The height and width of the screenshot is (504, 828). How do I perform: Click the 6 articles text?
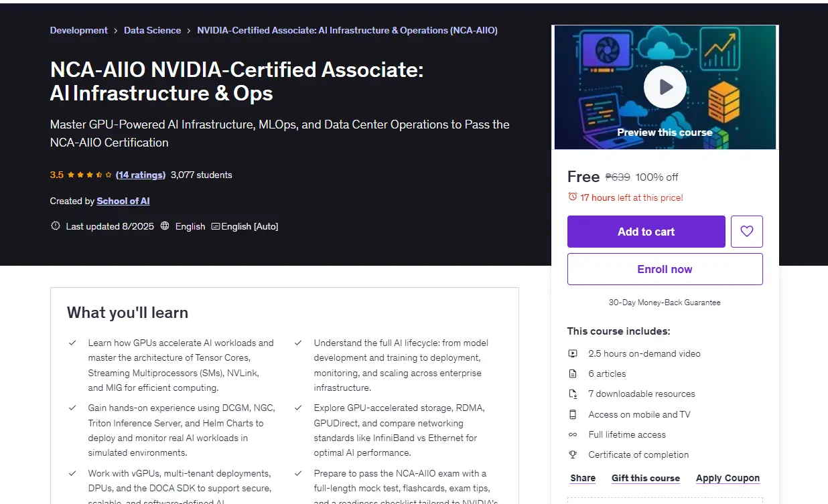[607, 373]
